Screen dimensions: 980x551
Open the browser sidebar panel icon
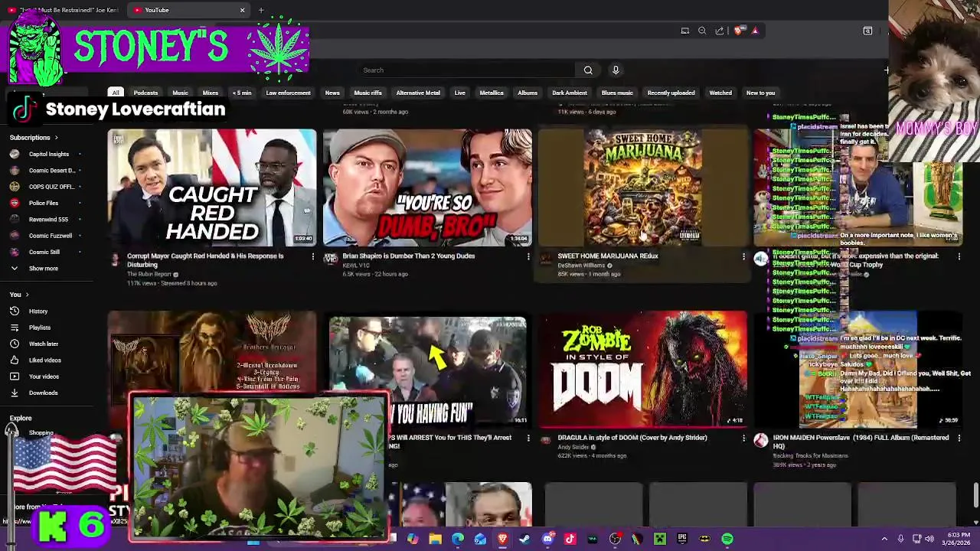(867, 31)
